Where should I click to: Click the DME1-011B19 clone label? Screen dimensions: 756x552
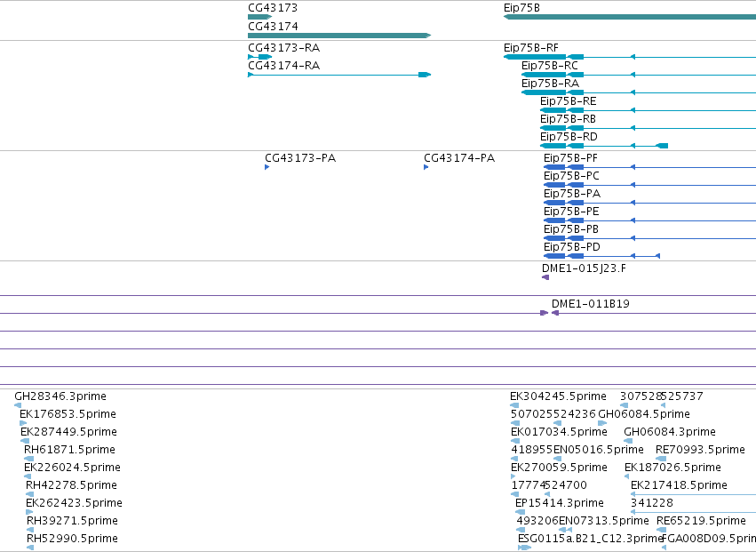click(591, 304)
